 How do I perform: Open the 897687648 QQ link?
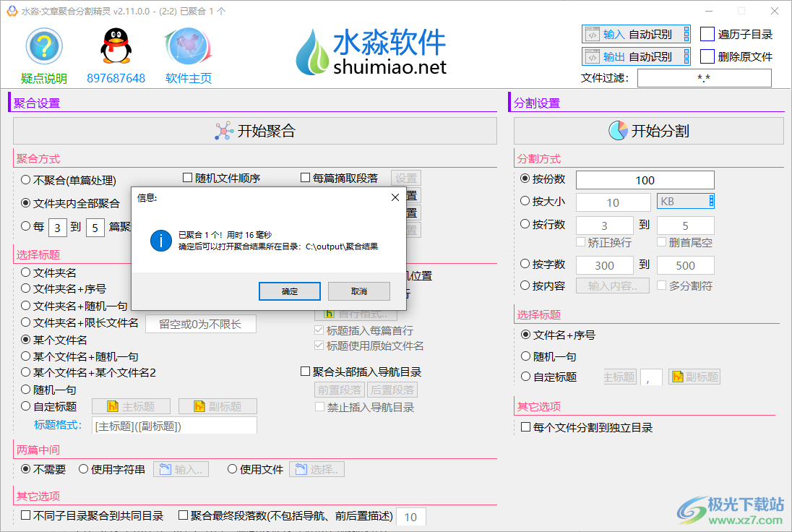coord(116,78)
